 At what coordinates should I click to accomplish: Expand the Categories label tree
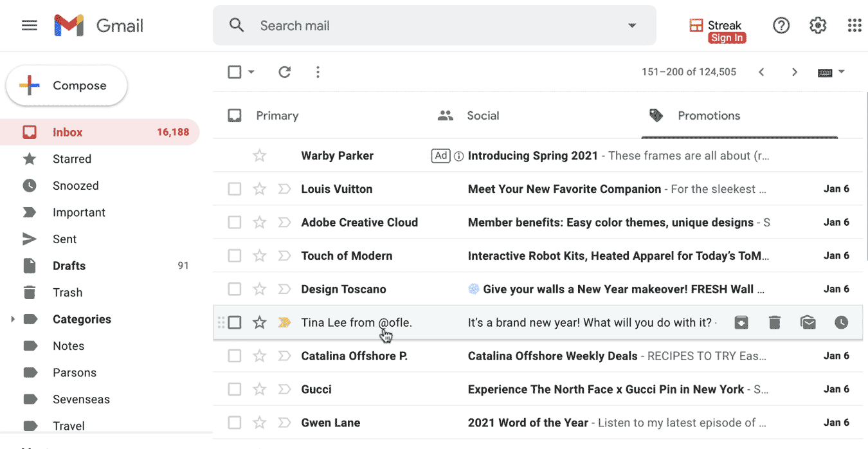click(x=12, y=319)
